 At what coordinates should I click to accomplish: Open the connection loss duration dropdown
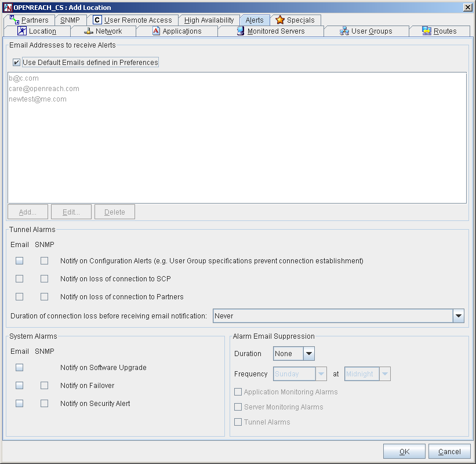coord(459,316)
